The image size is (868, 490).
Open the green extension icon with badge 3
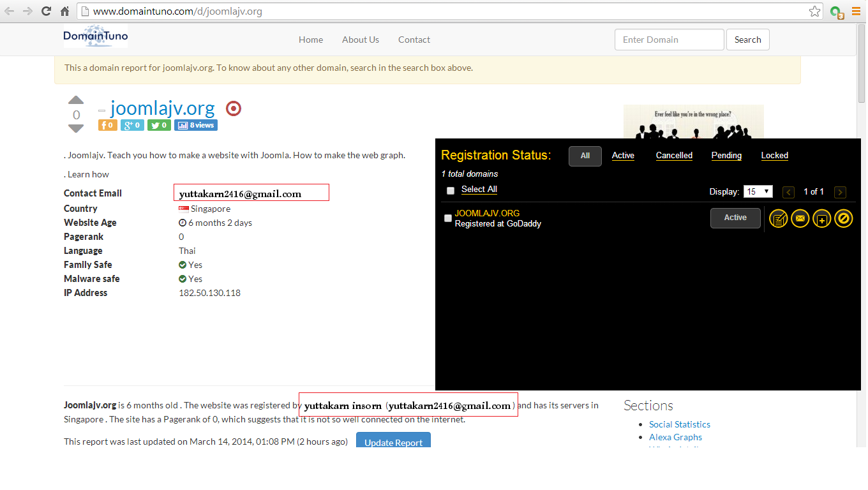pyautogui.click(x=836, y=12)
